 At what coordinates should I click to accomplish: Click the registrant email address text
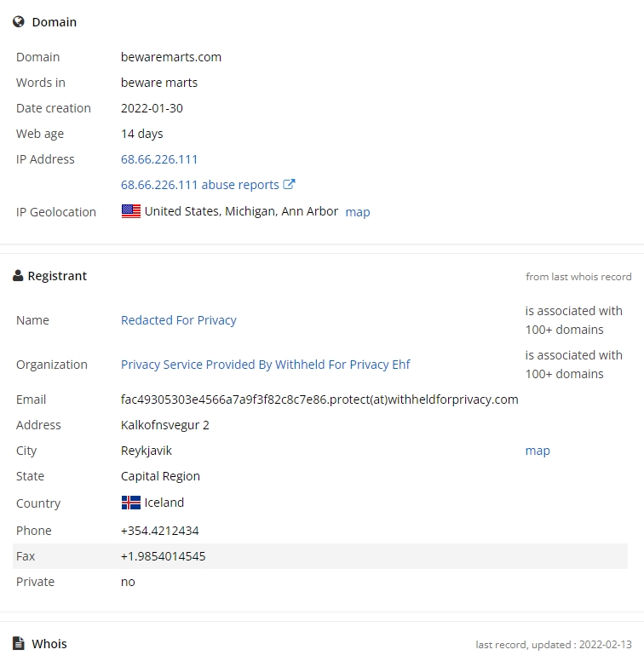click(x=319, y=399)
